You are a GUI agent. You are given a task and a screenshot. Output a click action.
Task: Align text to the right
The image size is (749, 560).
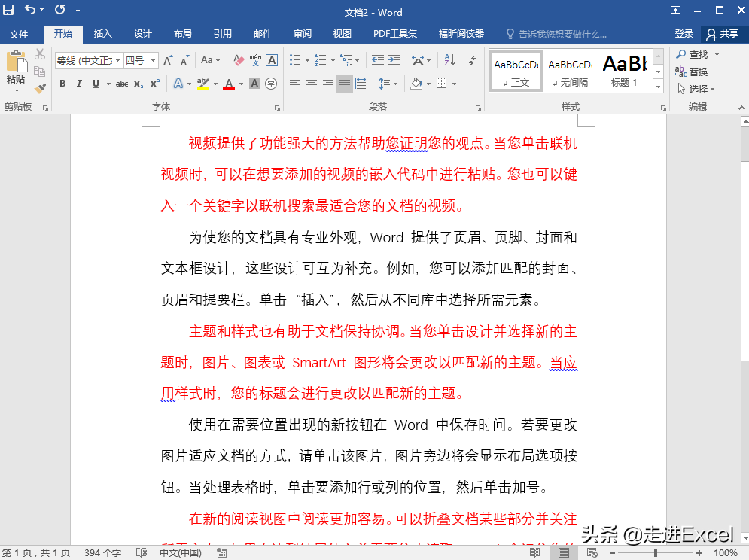pyautogui.click(x=327, y=84)
